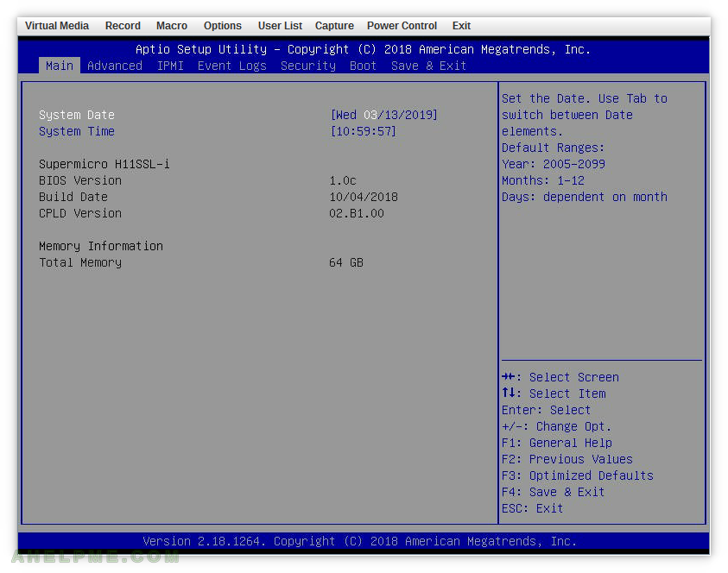This screenshot has width=728, height=573.
Task: Click the 'Enter: Select' key hint
Action: pyautogui.click(x=547, y=410)
